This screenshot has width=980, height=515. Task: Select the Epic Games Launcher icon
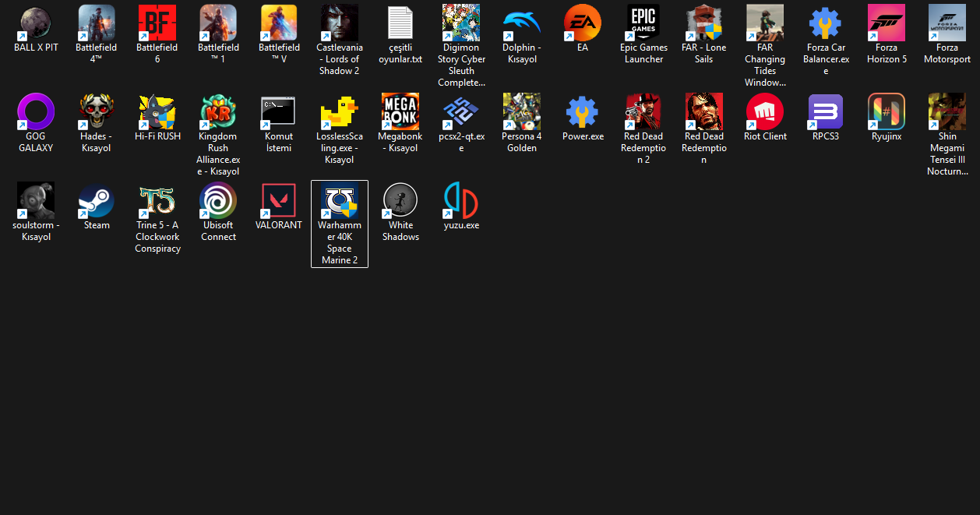coord(643,23)
